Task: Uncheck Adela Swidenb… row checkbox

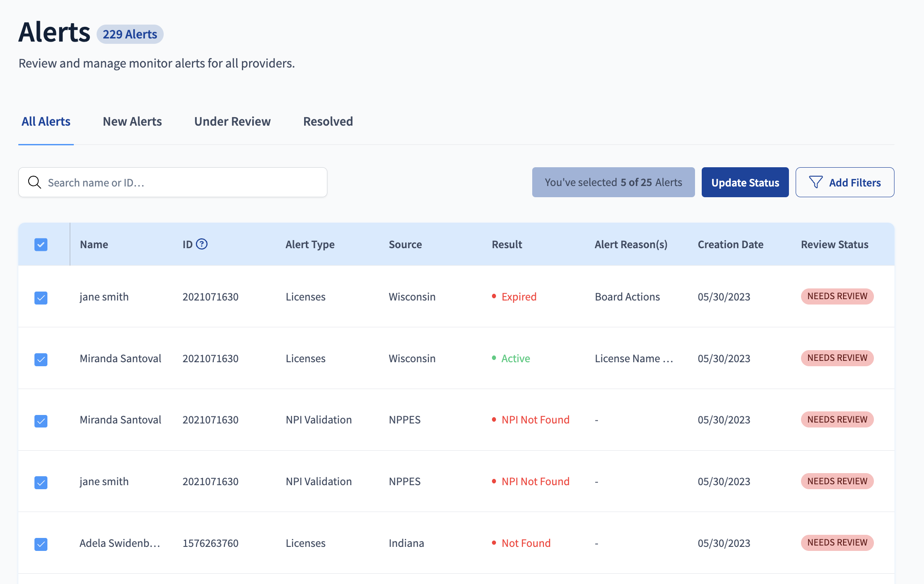Action: 41,544
